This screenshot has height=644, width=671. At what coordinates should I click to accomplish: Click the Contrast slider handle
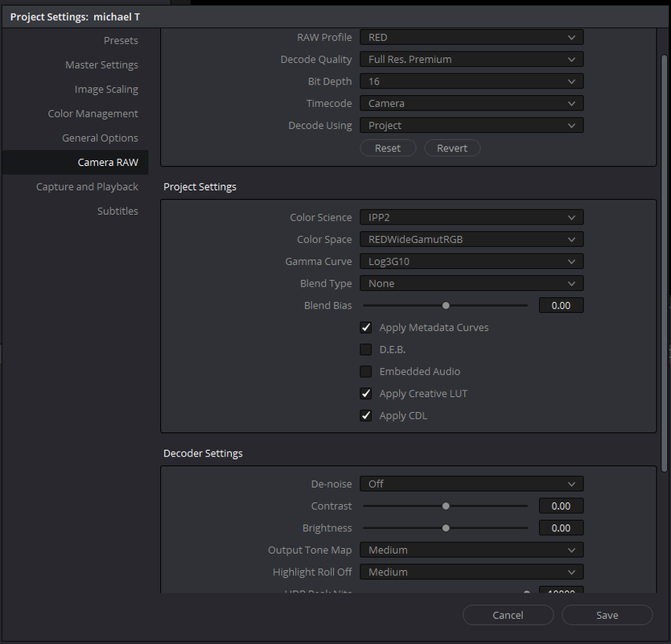coord(446,506)
